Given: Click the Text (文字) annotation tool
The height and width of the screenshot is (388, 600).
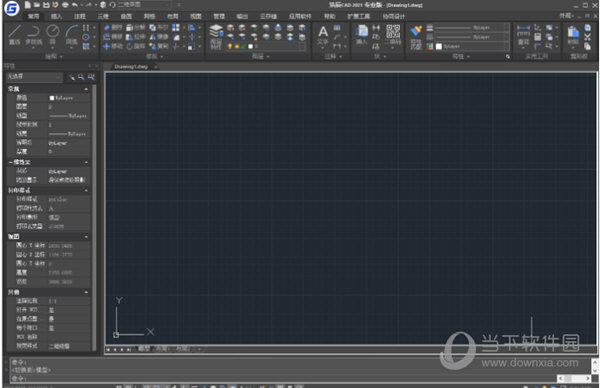Looking at the screenshot, I should 323,36.
